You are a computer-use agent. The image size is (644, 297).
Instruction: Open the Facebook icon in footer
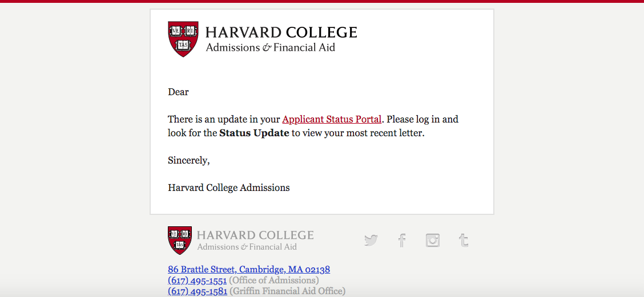click(x=402, y=240)
